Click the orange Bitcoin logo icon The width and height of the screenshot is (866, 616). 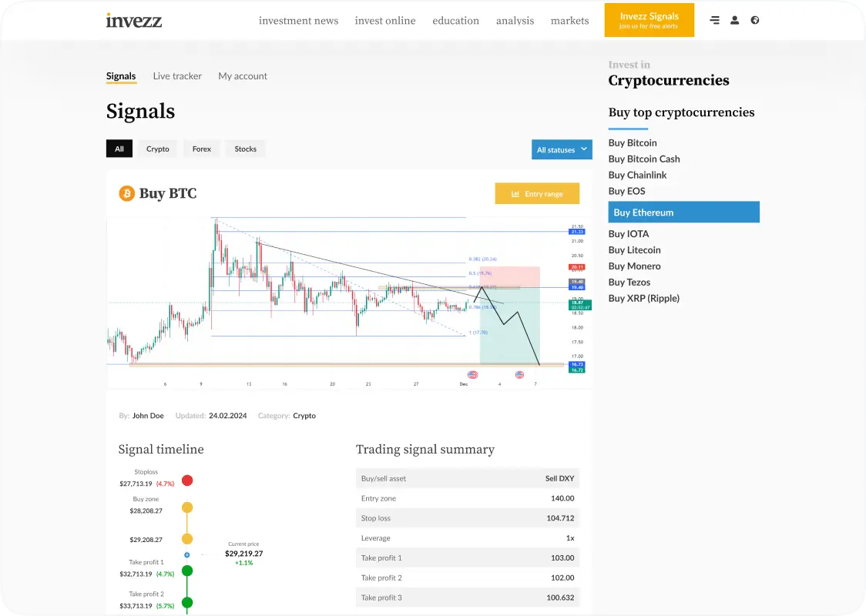click(126, 193)
